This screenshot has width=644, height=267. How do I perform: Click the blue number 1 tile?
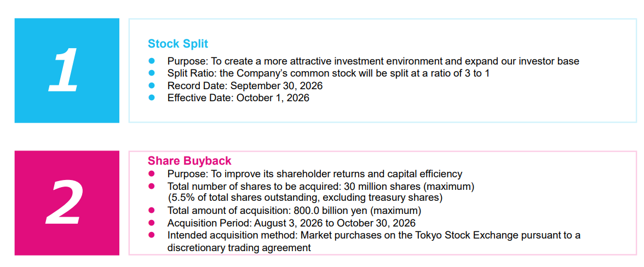pos(67,70)
